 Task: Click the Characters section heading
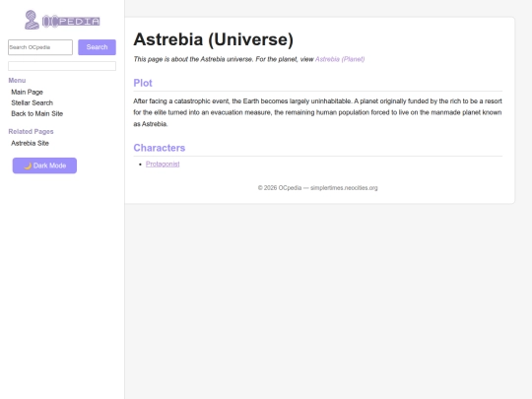click(x=160, y=148)
